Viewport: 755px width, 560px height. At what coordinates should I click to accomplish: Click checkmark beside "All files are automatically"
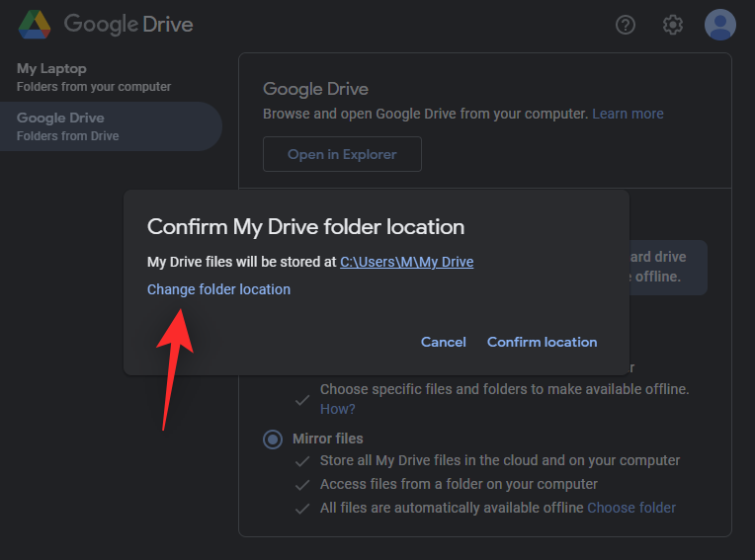(302, 509)
